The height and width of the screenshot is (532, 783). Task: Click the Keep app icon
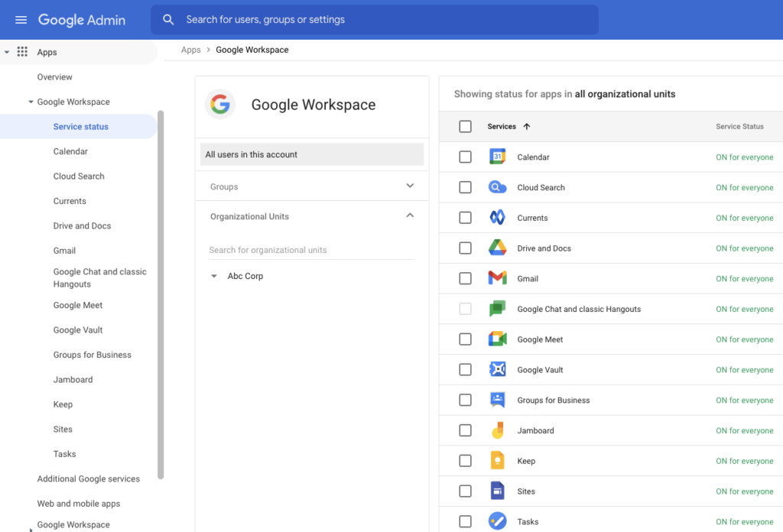pyautogui.click(x=497, y=461)
